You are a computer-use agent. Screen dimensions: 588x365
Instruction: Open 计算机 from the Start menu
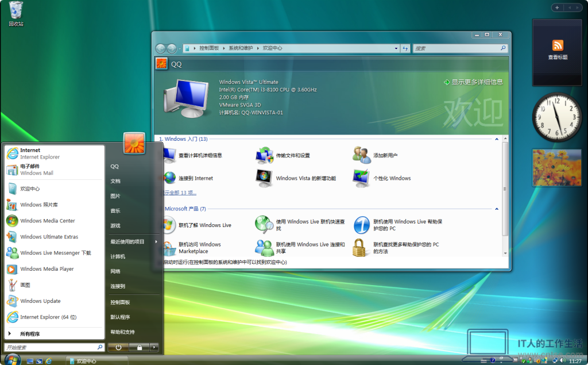point(118,256)
